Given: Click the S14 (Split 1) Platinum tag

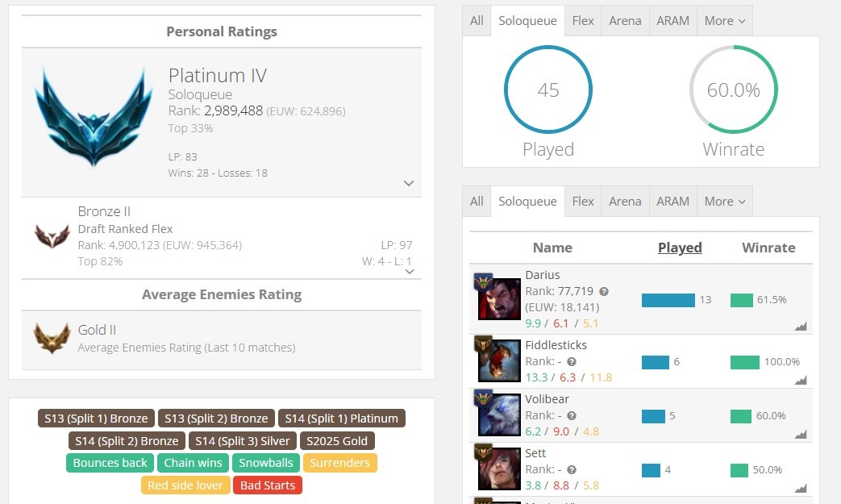Looking at the screenshot, I should pyautogui.click(x=342, y=419).
